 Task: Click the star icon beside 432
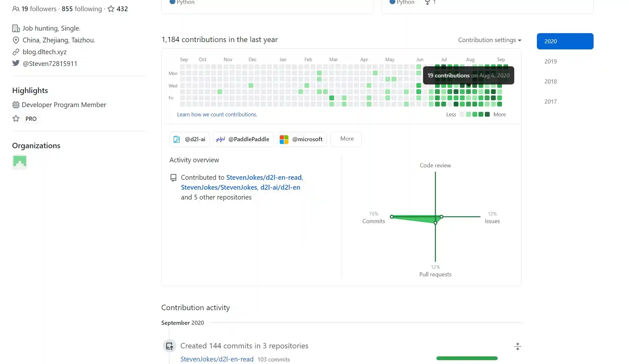point(111,9)
